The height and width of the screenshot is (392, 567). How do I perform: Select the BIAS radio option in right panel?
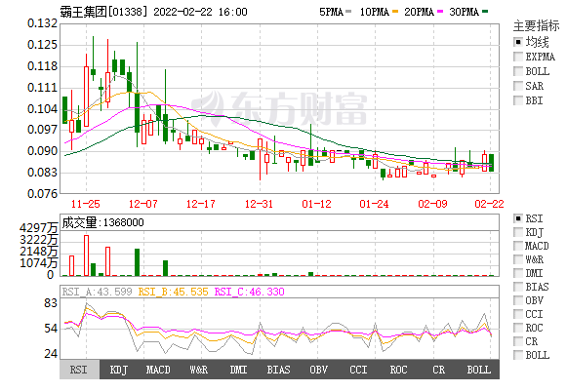click(x=518, y=287)
